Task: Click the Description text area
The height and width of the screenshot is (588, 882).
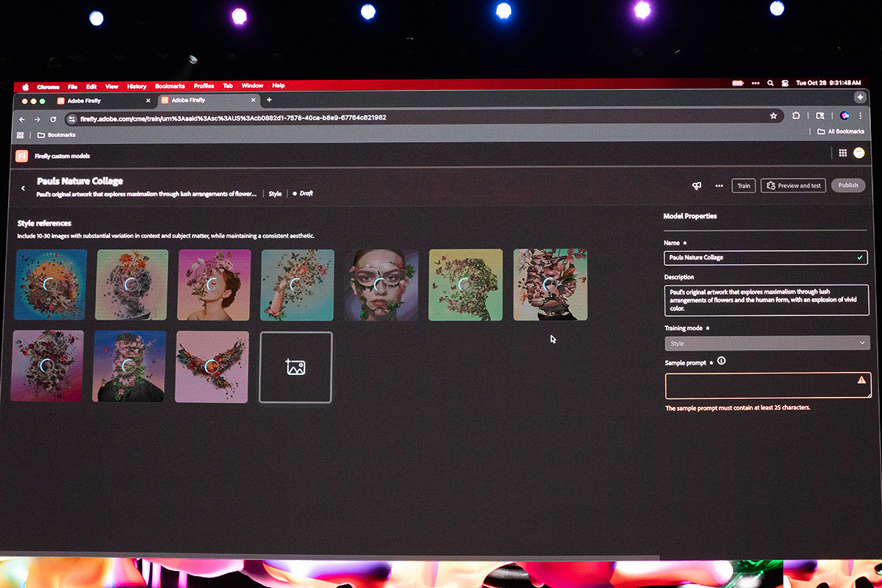Action: pos(766,300)
